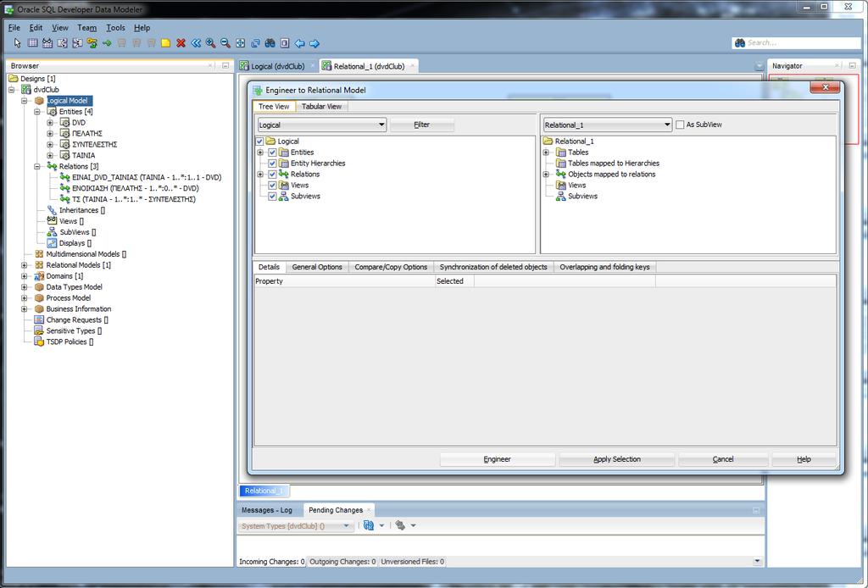Open the Tools menu

pos(115,28)
